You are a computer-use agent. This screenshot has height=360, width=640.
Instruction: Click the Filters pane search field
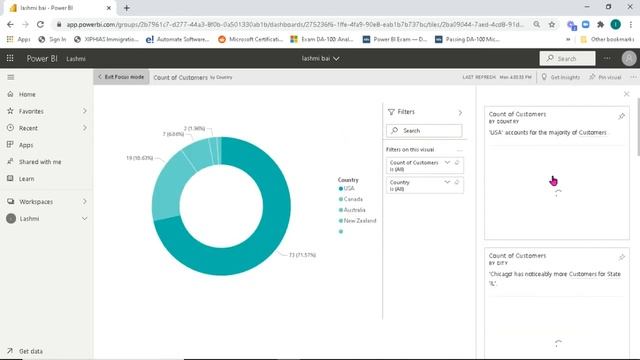[424, 131]
